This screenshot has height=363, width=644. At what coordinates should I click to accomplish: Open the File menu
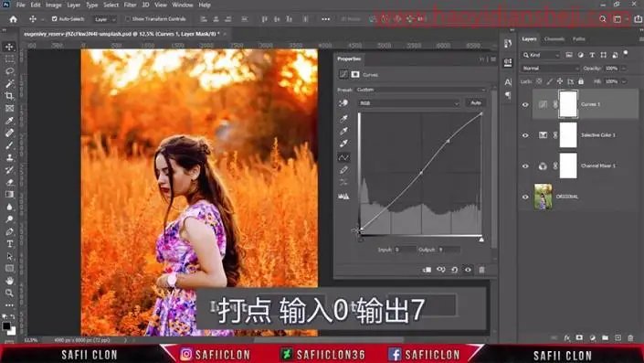(x=20, y=5)
